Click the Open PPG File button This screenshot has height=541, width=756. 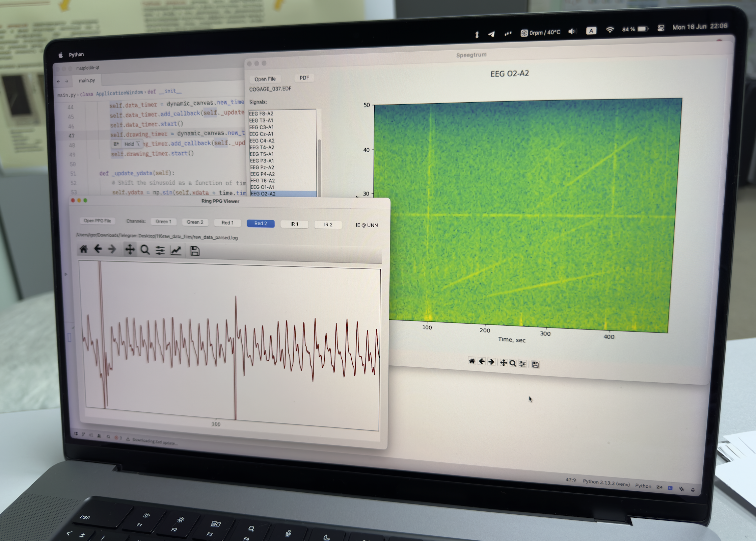(x=98, y=221)
